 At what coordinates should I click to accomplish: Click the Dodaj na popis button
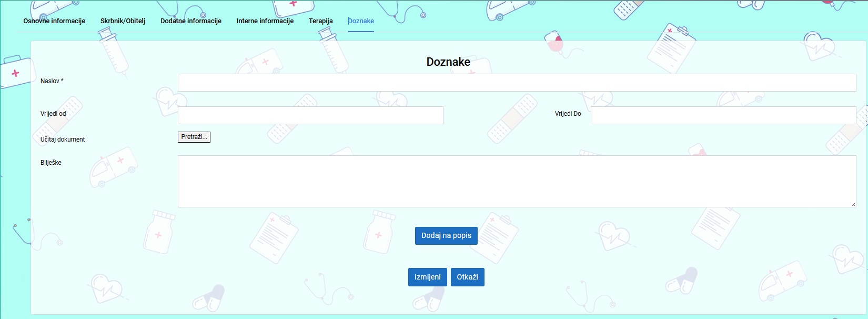pos(446,235)
